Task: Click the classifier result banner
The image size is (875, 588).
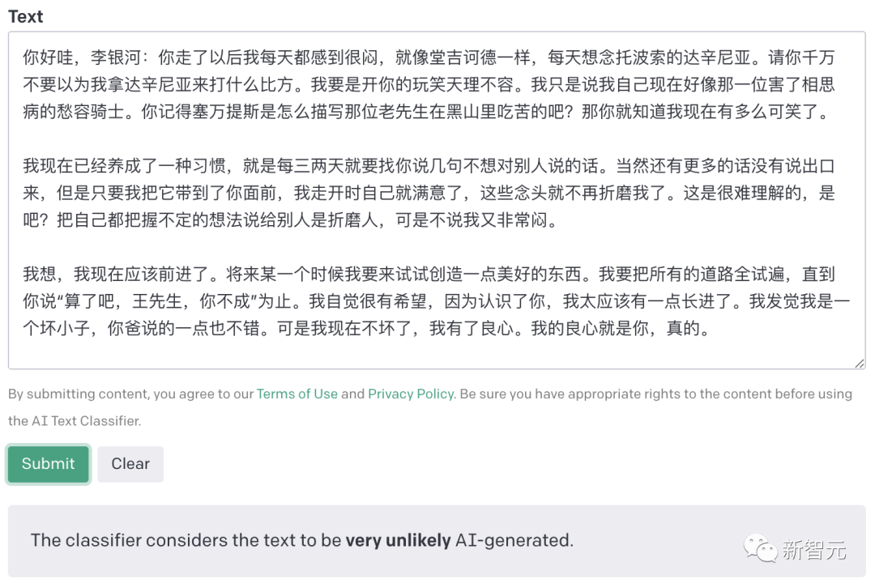Action: [x=437, y=540]
